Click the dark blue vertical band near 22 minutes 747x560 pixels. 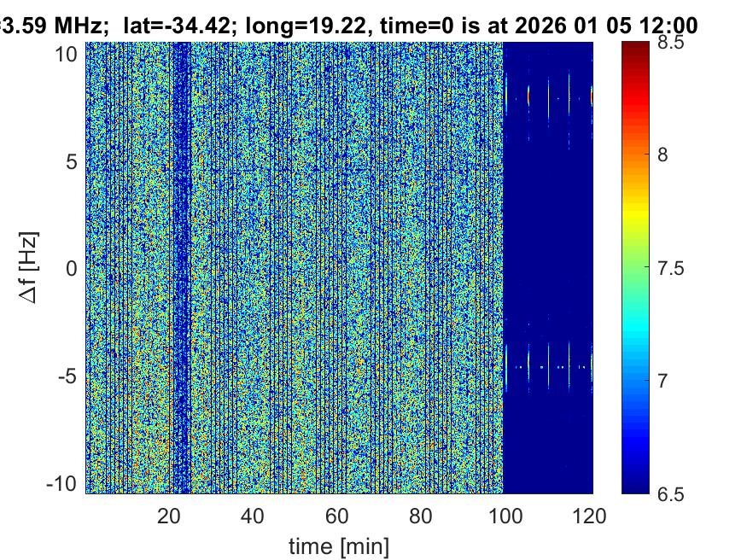pos(181,256)
